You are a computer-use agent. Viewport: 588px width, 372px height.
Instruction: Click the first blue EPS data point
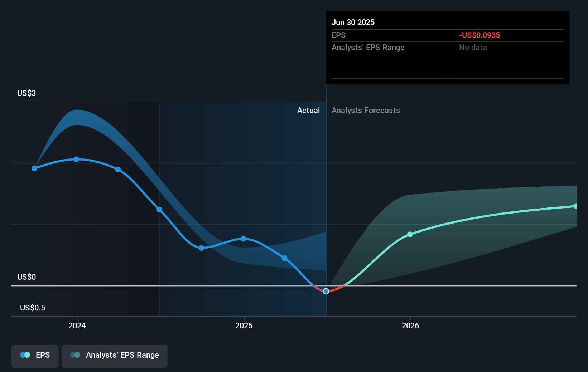(x=34, y=168)
